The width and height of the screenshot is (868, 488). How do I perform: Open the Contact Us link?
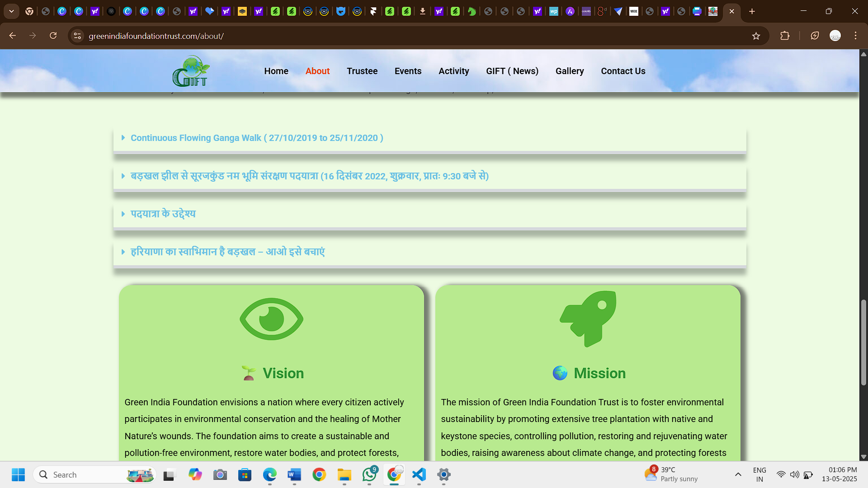coord(623,71)
